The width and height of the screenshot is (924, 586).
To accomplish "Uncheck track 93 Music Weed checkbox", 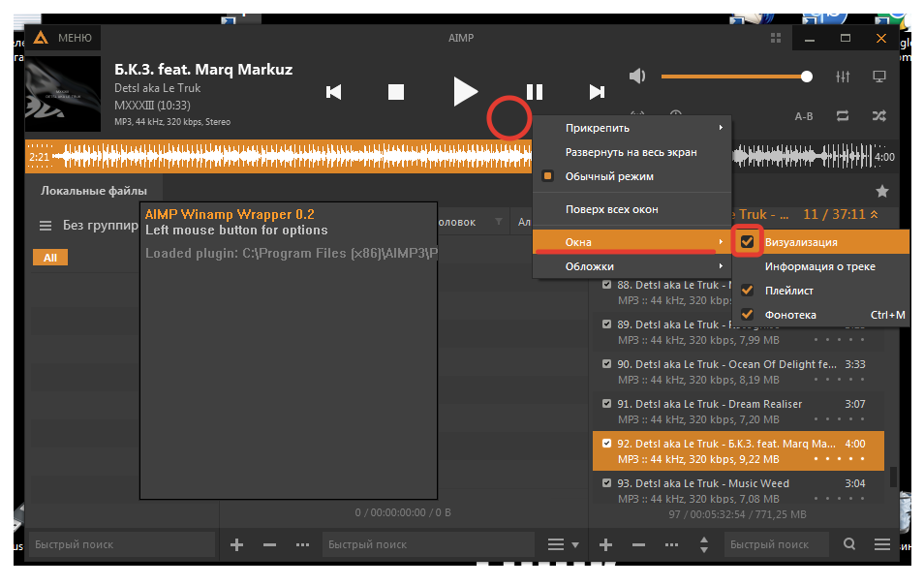I will [607, 482].
